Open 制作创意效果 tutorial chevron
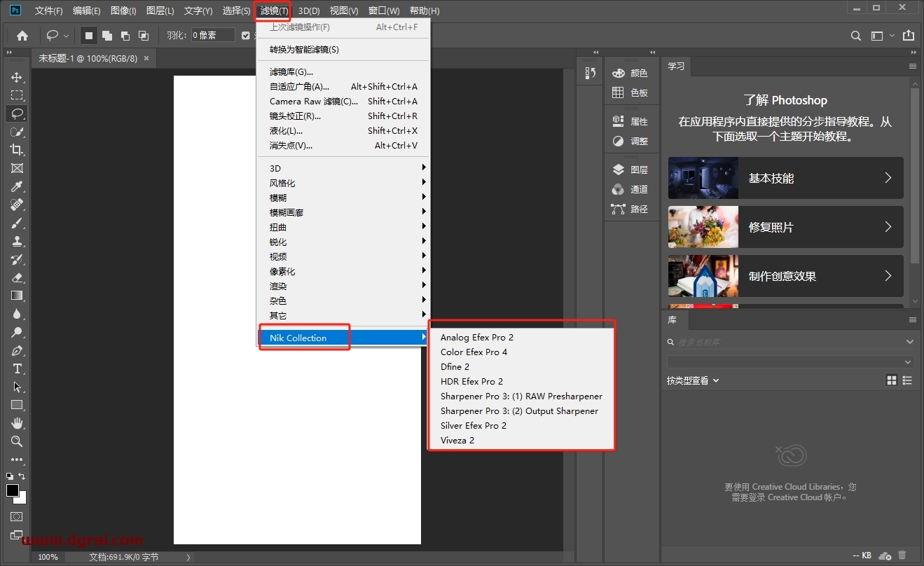The height and width of the screenshot is (566, 924). tap(888, 276)
